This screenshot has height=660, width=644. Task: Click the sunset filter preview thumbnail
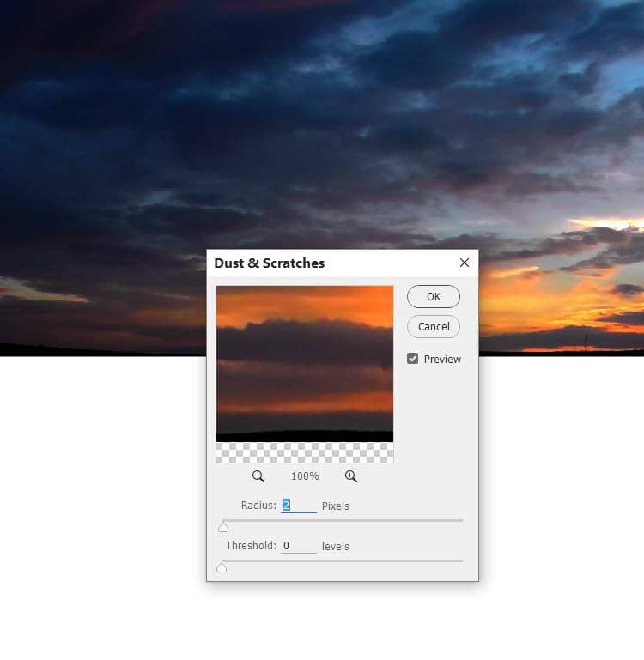pos(305,374)
